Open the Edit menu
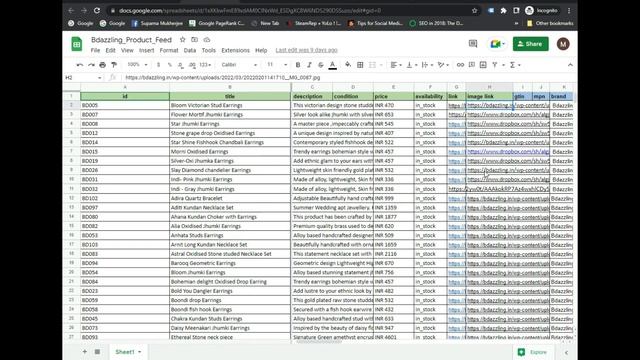 pyautogui.click(x=110, y=50)
